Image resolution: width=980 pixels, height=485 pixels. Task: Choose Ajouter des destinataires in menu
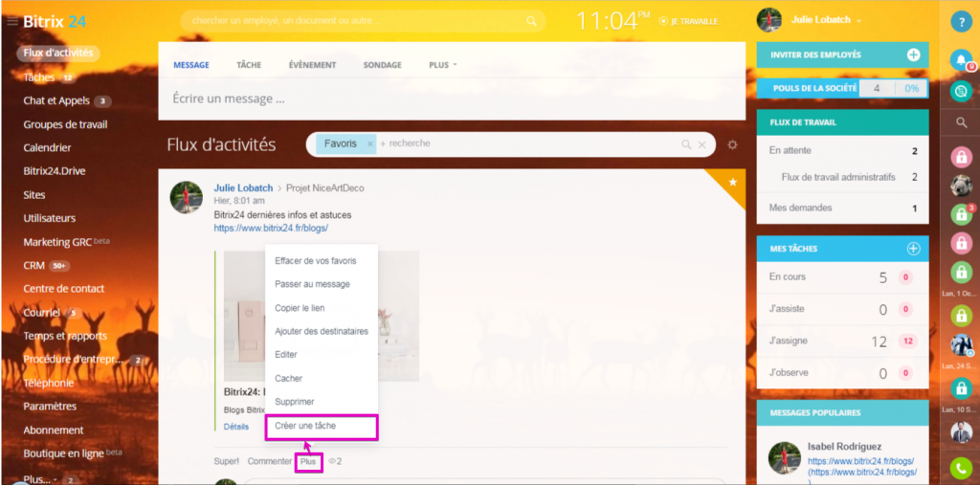[x=322, y=331]
